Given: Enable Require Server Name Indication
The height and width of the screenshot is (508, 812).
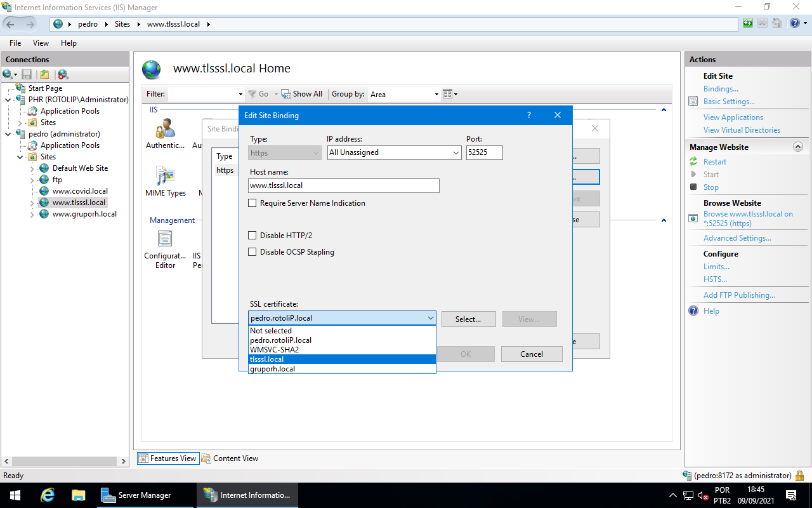Looking at the screenshot, I should [x=252, y=203].
